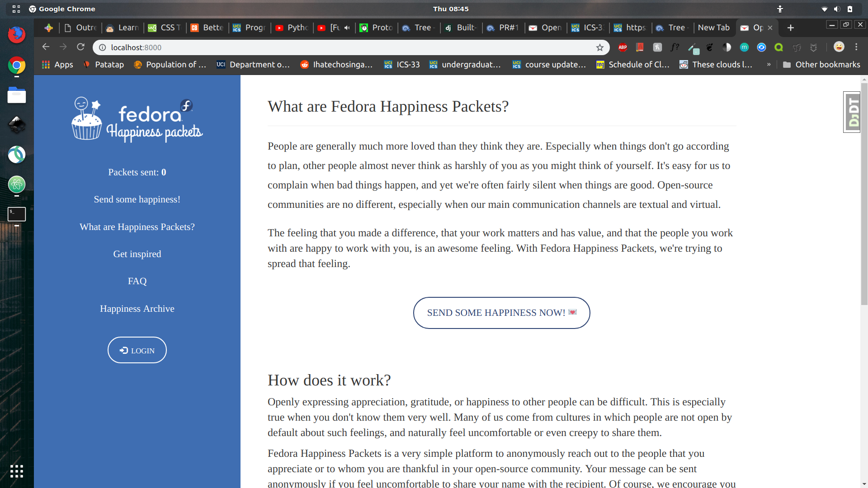The image size is (868, 488).
Task: Open the Department o... bookmark
Action: tap(253, 65)
